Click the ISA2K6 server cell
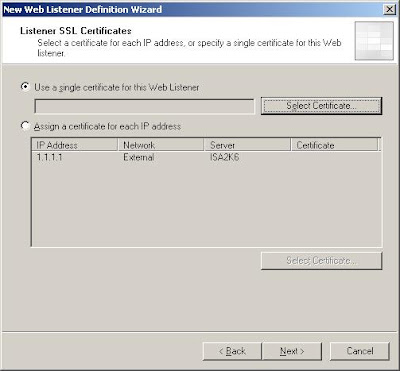The height and width of the screenshot is (371, 400). 224,157
